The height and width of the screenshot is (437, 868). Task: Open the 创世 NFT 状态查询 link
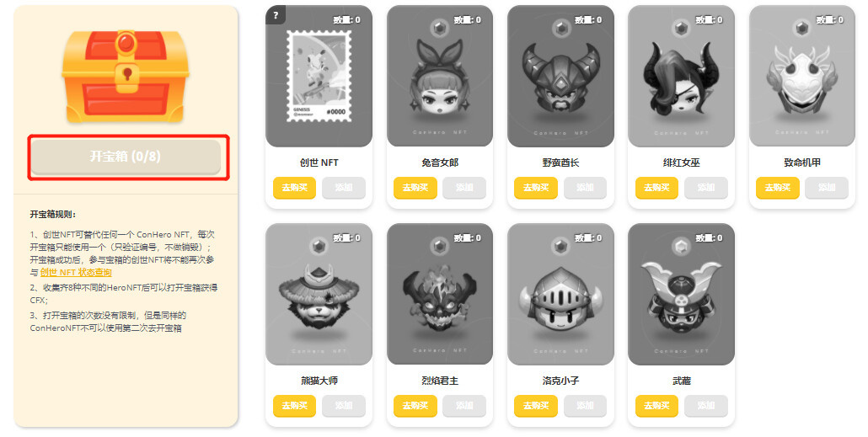[x=76, y=272]
